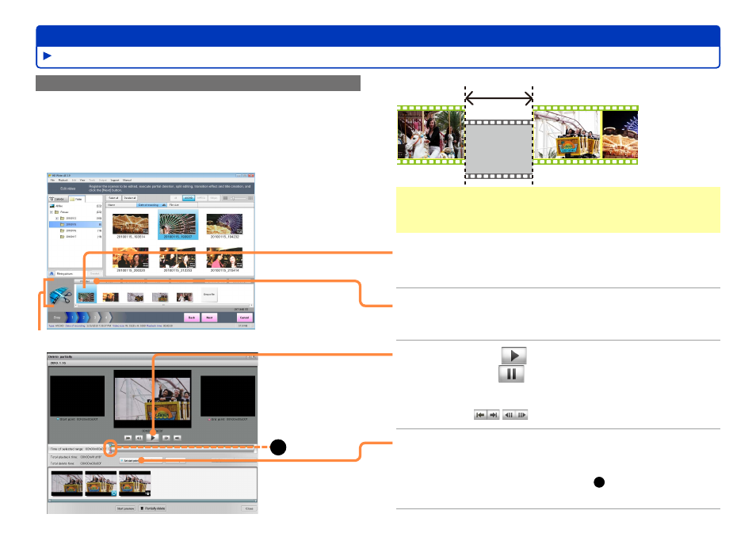Step back one frame in Delete partially dialog

point(139,438)
